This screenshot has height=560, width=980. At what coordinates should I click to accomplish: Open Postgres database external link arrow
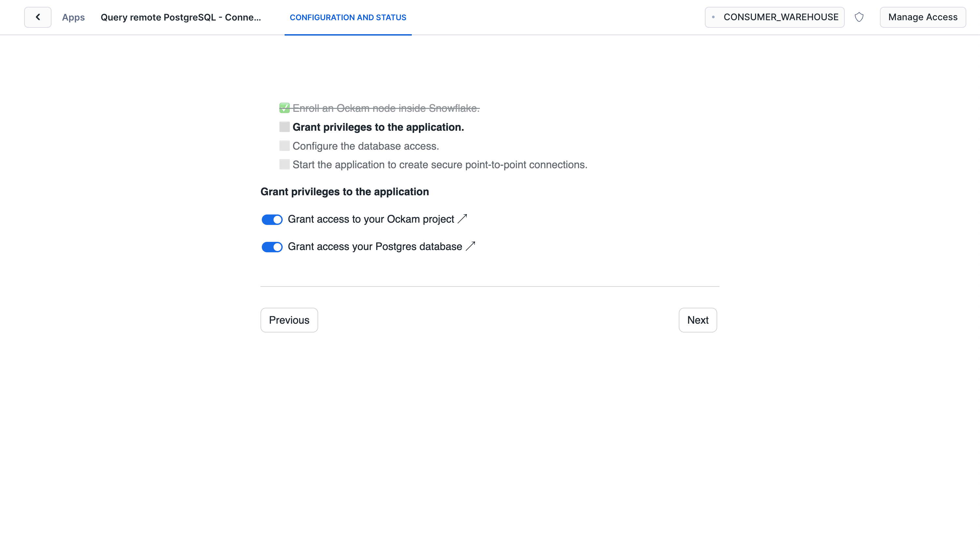point(470,246)
